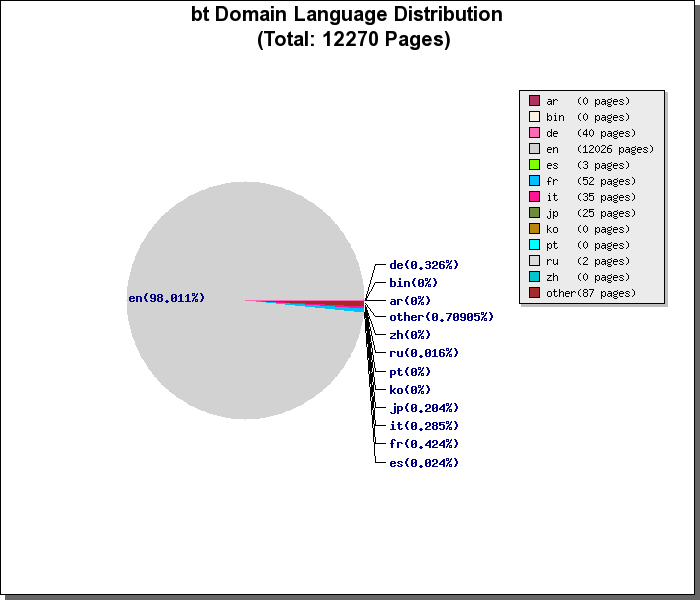700x600 pixels.
Task: Click legend entry 'ar (0 pages)'
Action: [x=579, y=100]
